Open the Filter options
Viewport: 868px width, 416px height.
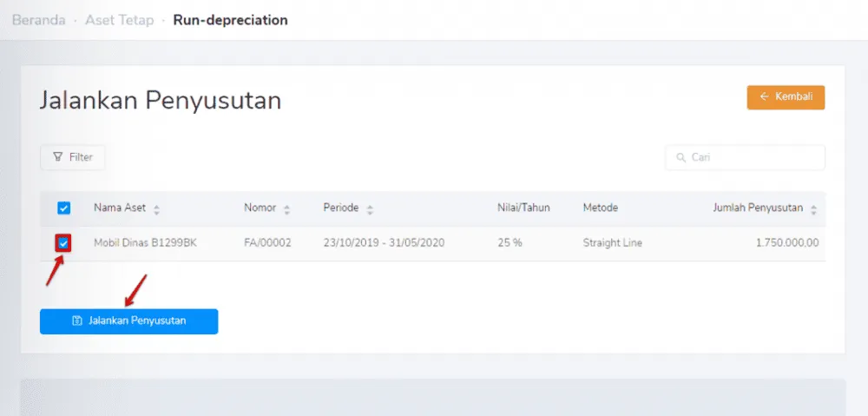coord(72,157)
